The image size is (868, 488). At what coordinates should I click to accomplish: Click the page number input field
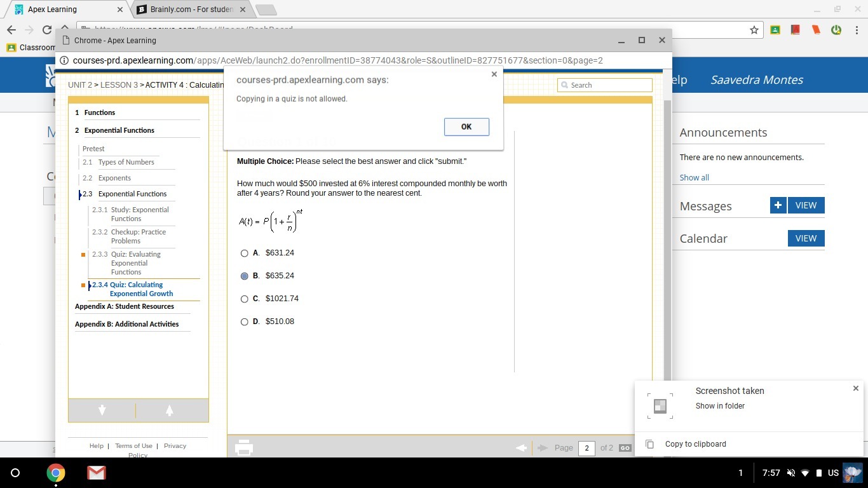tap(587, 448)
